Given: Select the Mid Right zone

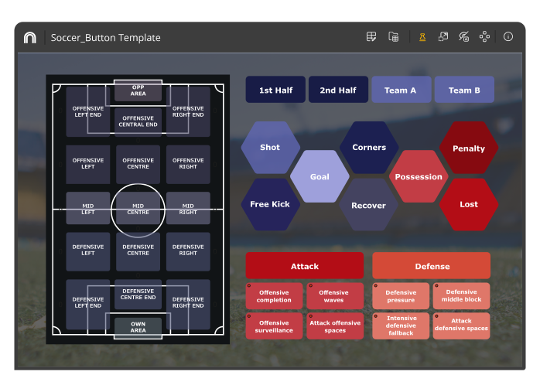Looking at the screenshot, I should pos(188,208).
